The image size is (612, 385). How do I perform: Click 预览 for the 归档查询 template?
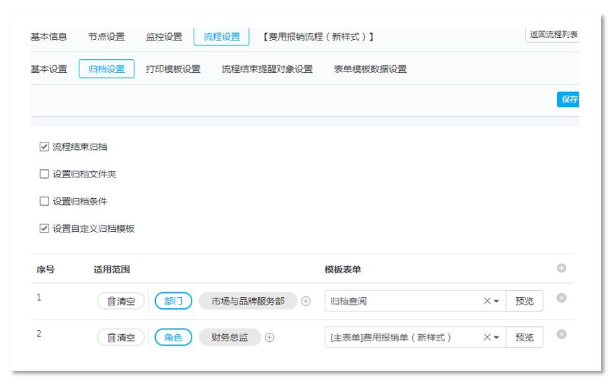coord(524,301)
